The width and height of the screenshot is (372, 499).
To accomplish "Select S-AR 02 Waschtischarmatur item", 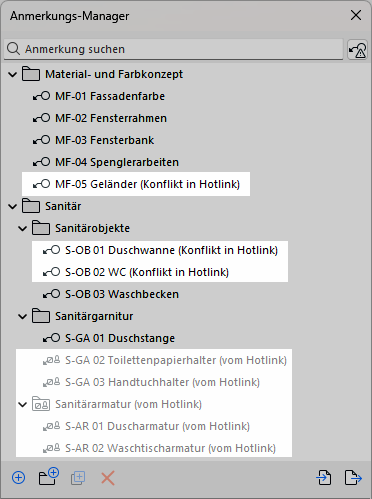I will (x=159, y=448).
